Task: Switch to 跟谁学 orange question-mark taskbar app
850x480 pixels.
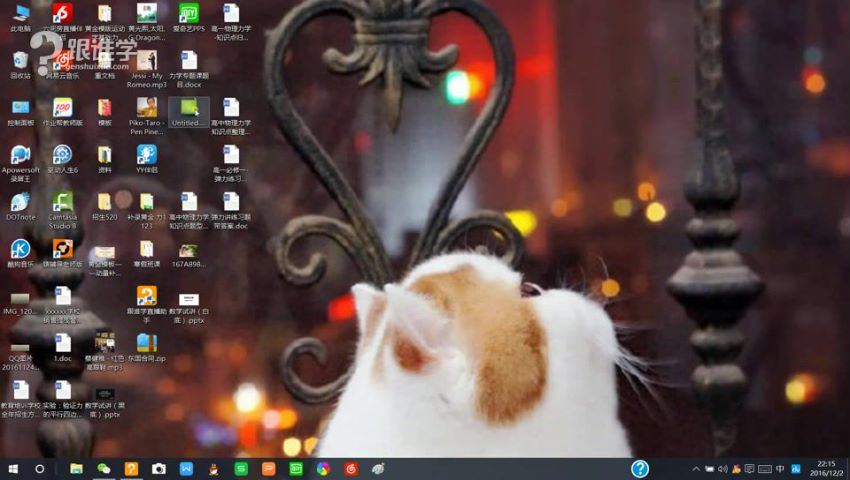Action: coord(131,469)
